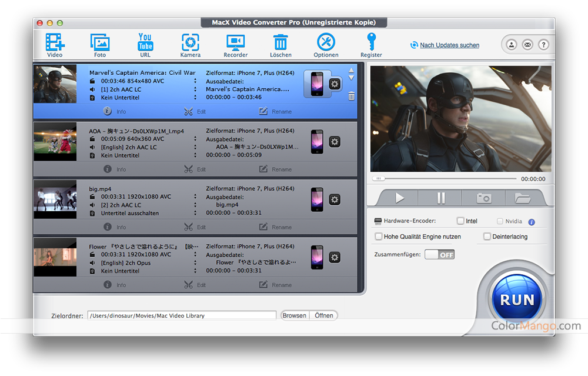This screenshot has width=588, height=376.
Task: Show Info for Flower video
Action: coord(115,285)
